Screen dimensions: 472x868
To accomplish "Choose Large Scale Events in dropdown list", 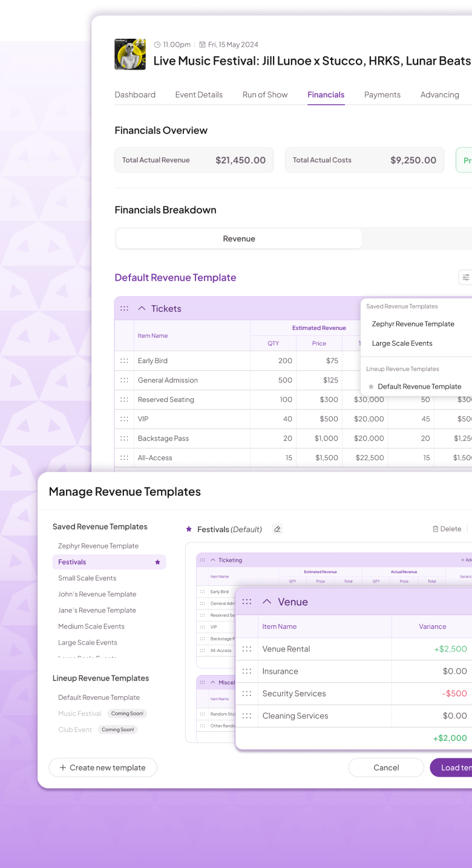I will [402, 343].
